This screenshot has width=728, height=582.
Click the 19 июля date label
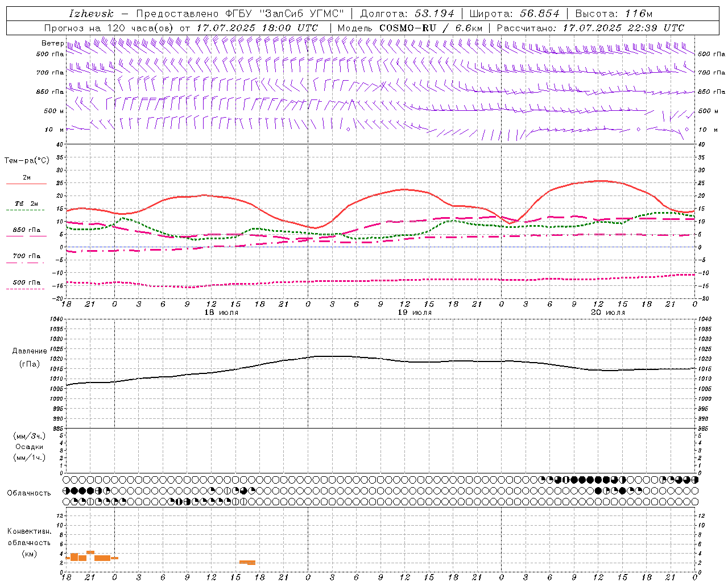click(415, 313)
